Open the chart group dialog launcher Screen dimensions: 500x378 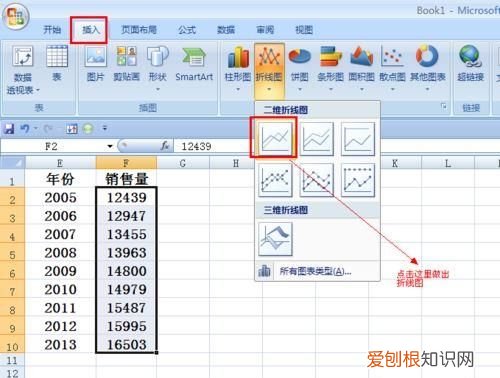pyautogui.click(x=444, y=106)
